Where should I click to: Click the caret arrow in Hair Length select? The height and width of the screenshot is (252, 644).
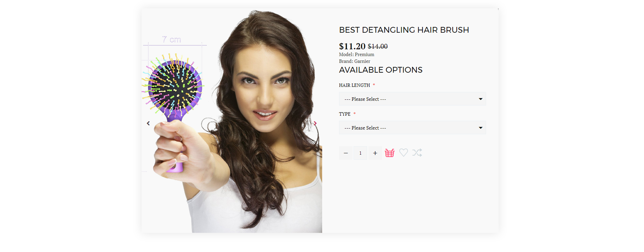tap(480, 99)
